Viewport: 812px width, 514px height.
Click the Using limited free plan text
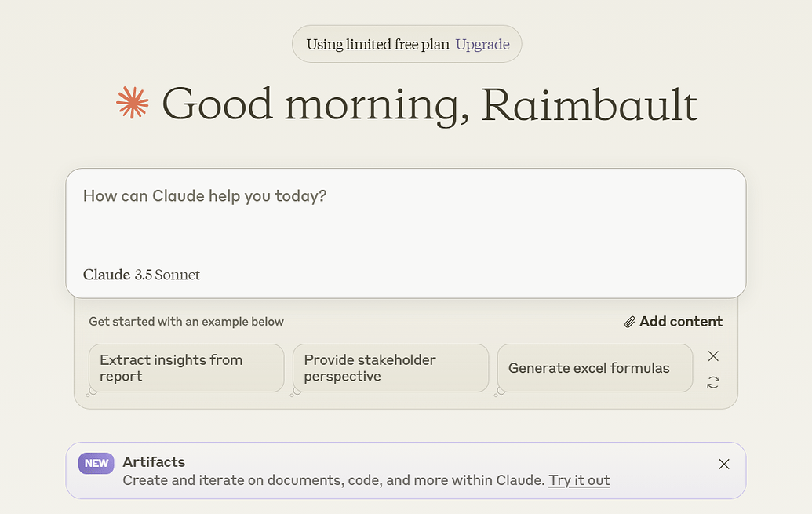pos(378,45)
